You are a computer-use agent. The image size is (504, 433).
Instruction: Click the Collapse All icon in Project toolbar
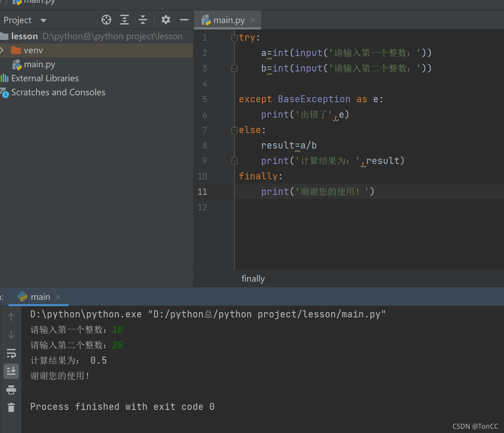click(143, 20)
